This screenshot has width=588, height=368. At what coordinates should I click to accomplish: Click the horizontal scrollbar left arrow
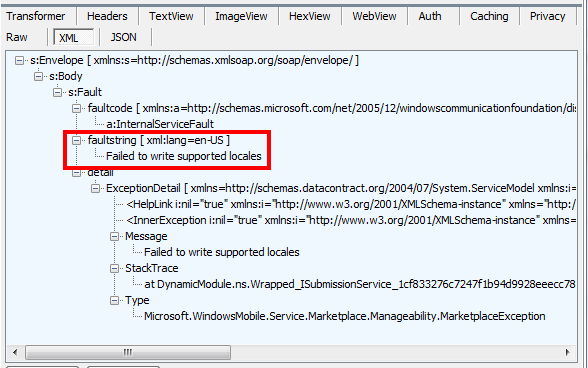(x=15, y=352)
